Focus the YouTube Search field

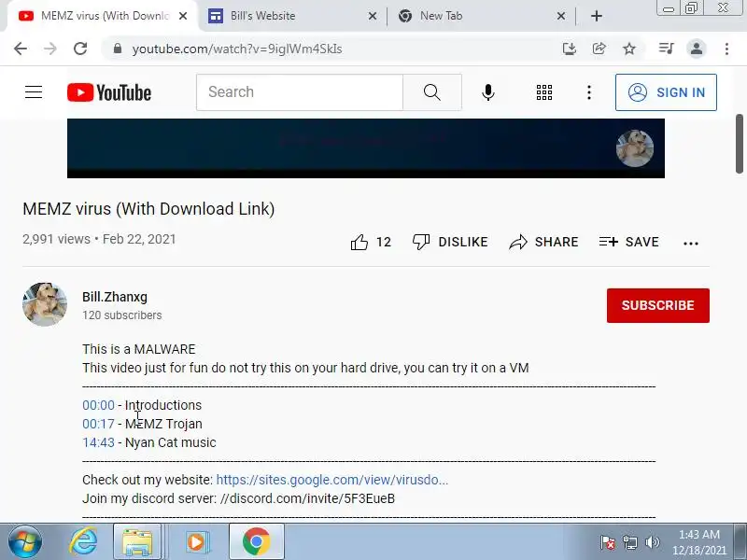point(300,91)
